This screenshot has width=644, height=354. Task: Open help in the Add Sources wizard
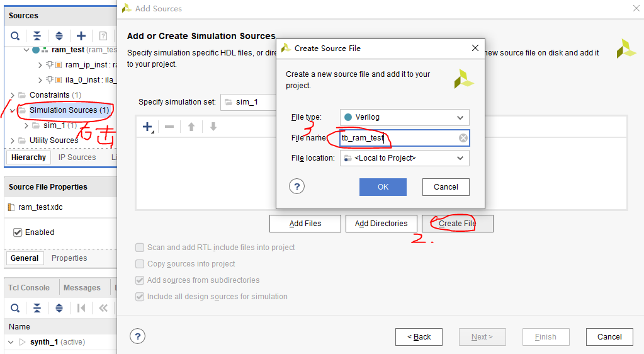pyautogui.click(x=138, y=337)
